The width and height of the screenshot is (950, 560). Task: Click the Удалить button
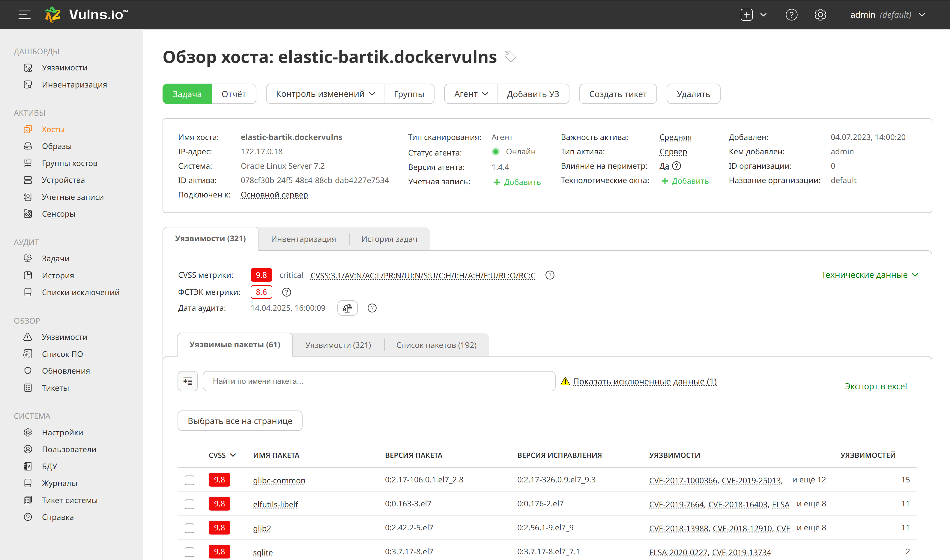click(x=693, y=93)
